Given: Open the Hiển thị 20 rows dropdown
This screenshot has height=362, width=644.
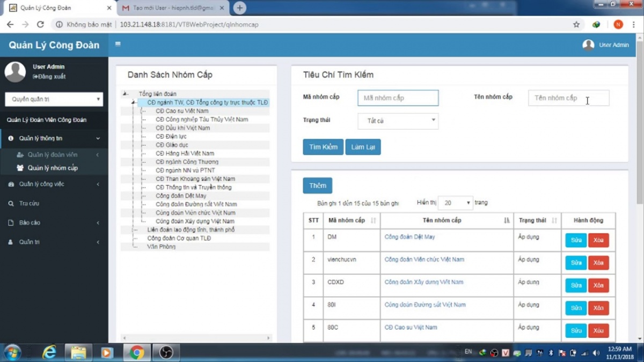Looking at the screenshot, I should [456, 203].
